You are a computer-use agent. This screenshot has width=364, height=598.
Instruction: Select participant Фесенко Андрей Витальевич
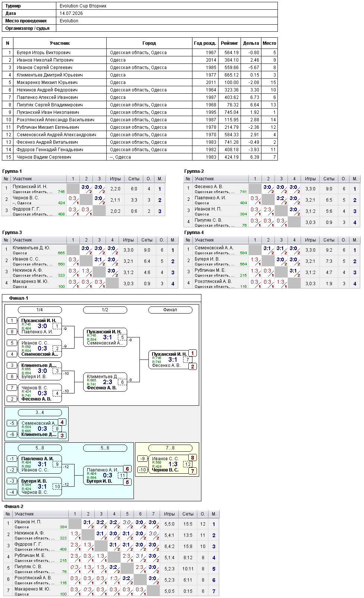pos(47,142)
